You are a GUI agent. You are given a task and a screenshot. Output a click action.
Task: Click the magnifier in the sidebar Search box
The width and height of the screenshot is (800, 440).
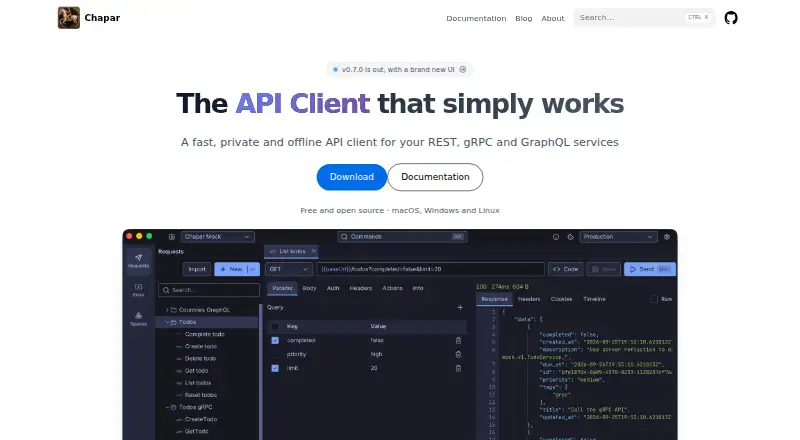tap(166, 290)
